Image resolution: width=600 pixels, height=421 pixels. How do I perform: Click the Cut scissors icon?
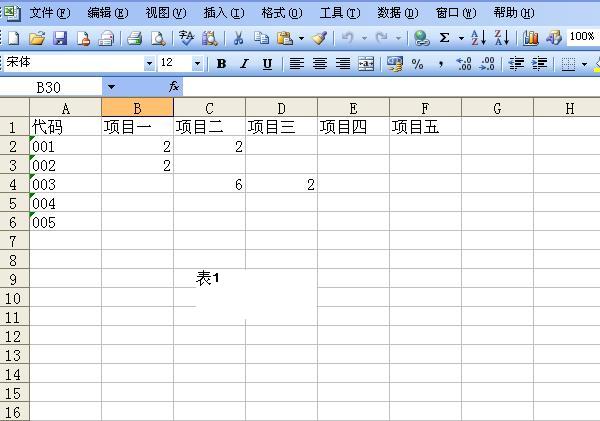238,38
